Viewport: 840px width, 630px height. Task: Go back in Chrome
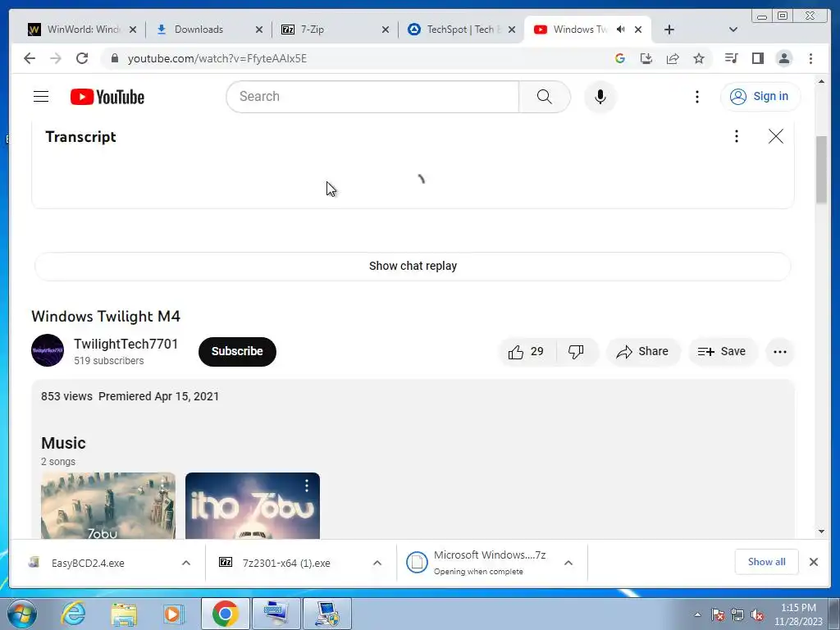(30, 58)
